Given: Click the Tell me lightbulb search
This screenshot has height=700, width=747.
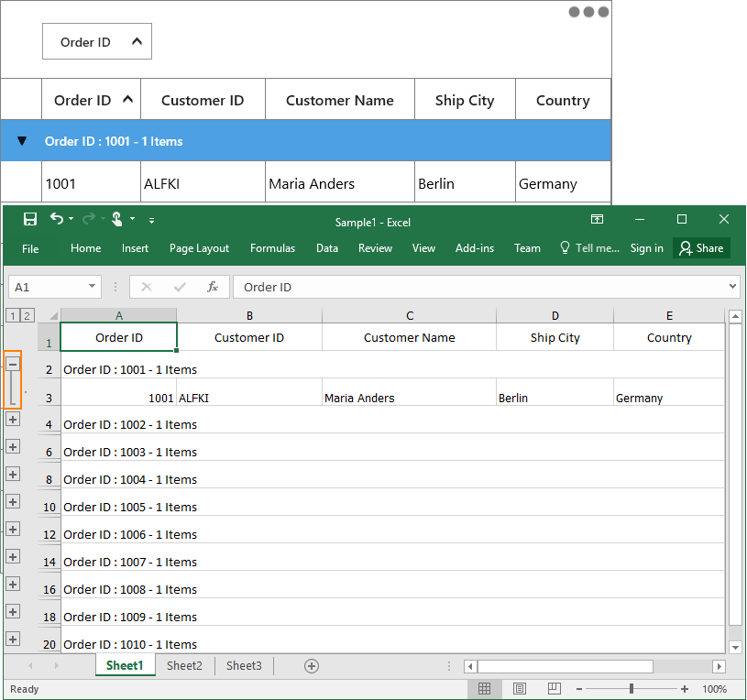Looking at the screenshot, I should click(x=589, y=248).
